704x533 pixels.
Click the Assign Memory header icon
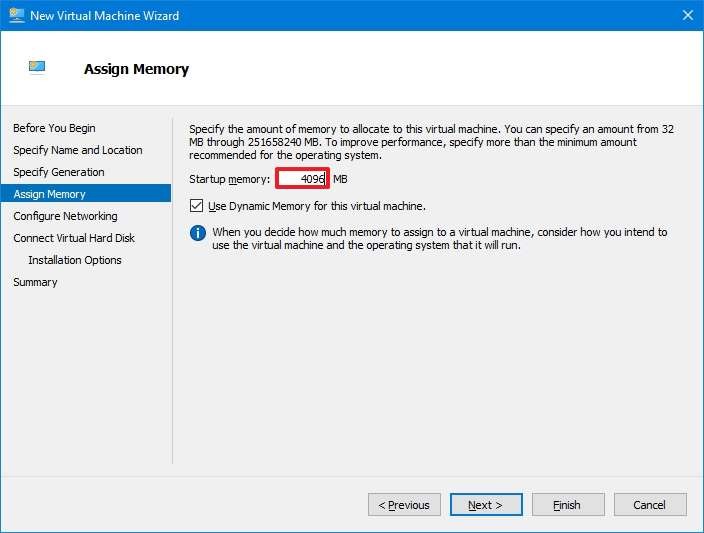37,66
